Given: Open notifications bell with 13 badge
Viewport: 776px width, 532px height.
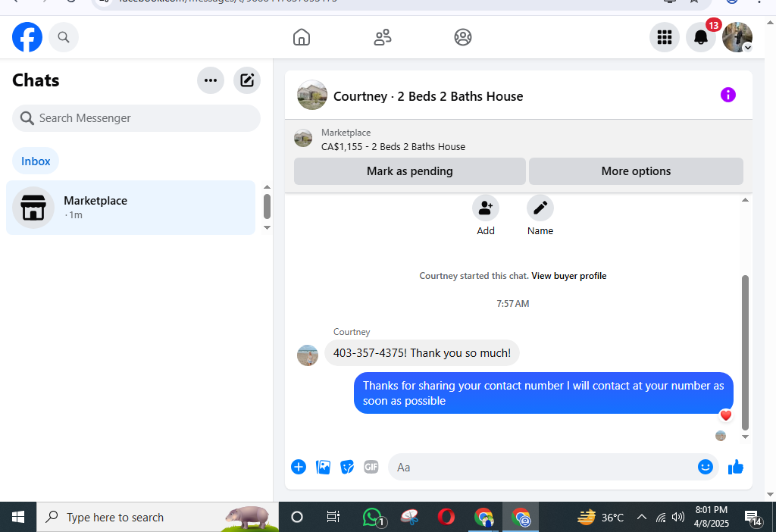Looking at the screenshot, I should click(x=701, y=37).
